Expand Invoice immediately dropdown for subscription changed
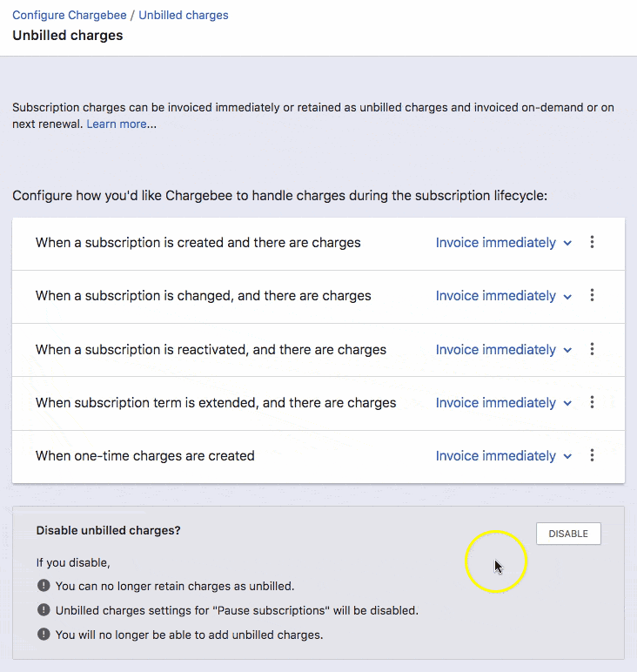Image resolution: width=637 pixels, height=672 pixels. [503, 296]
